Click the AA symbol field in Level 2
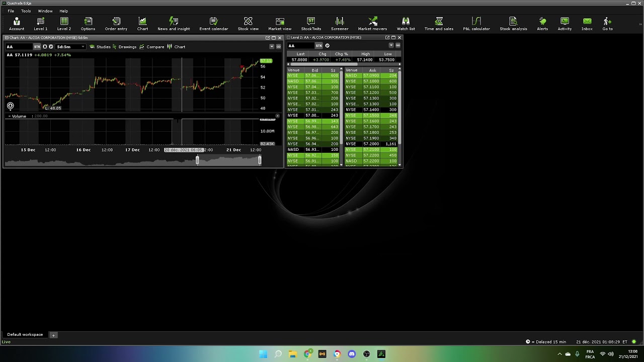 (301, 46)
